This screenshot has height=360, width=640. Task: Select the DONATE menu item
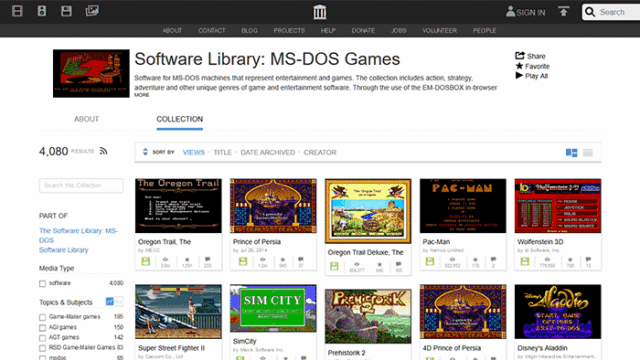(363, 31)
